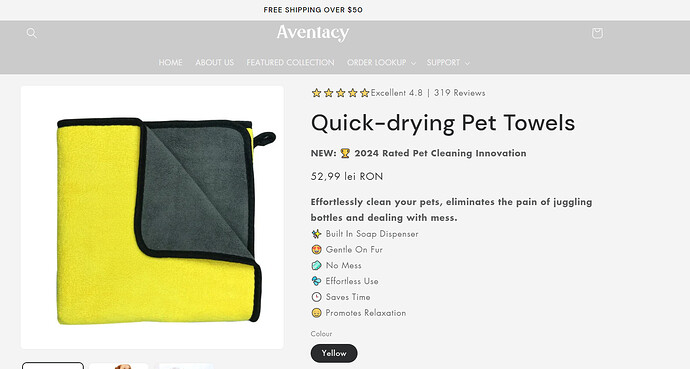This screenshot has width=690, height=369.
Task: Click the heart-eyes emoji beside Gentle On Fur
Action: [x=316, y=249]
